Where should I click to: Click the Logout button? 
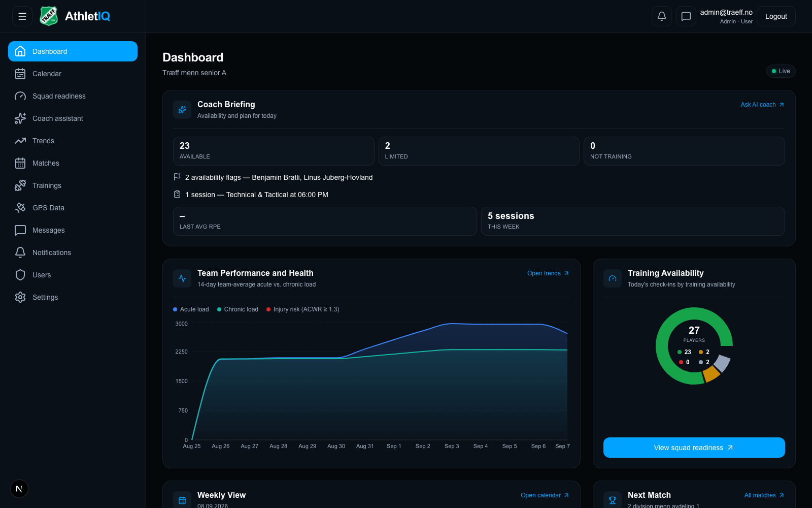tap(776, 16)
